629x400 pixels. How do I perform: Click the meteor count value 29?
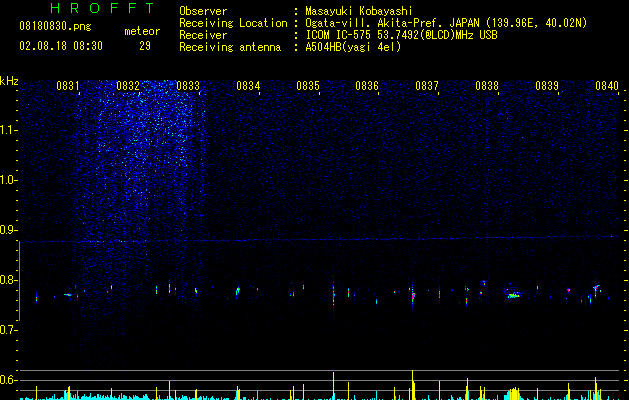[x=145, y=46]
